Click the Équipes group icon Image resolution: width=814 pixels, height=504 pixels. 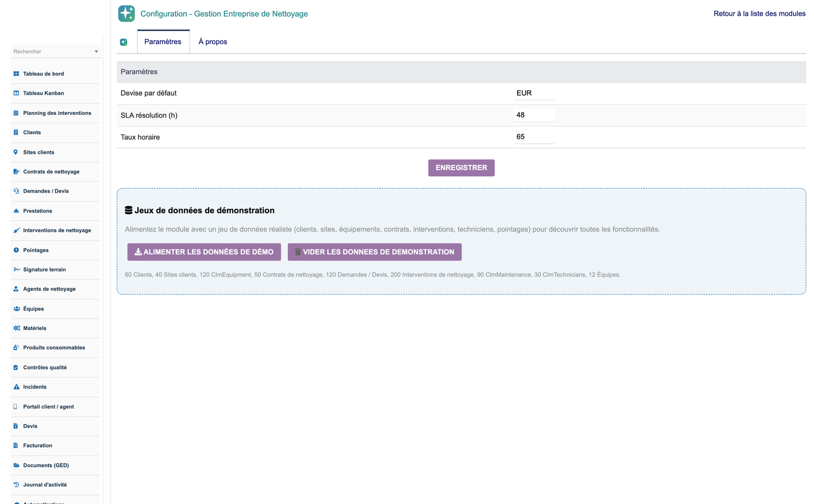[16, 309]
